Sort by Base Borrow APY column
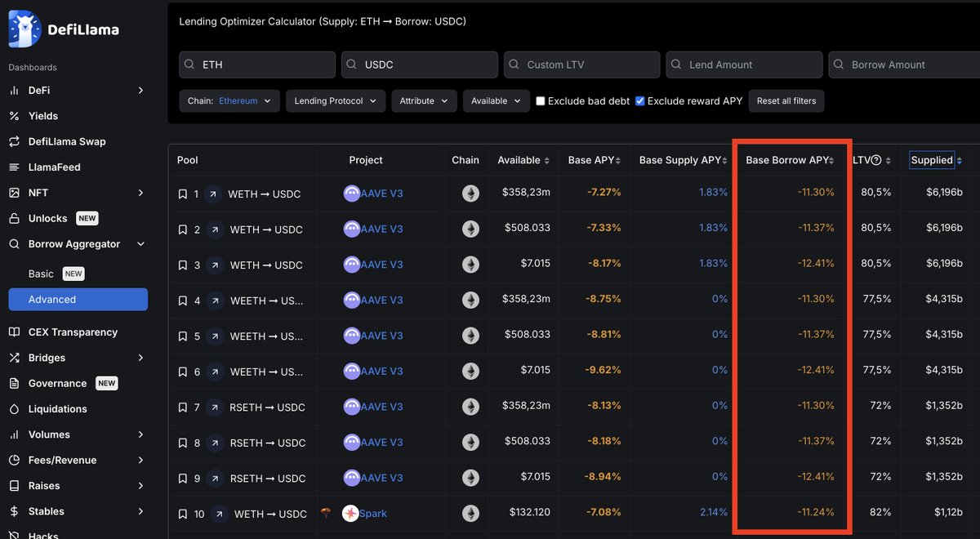Image resolution: width=980 pixels, height=539 pixels. [790, 160]
